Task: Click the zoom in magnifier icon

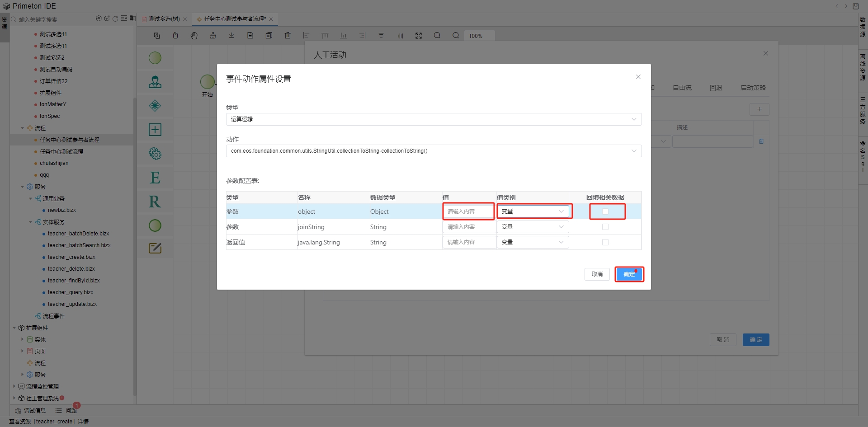Action: (437, 36)
